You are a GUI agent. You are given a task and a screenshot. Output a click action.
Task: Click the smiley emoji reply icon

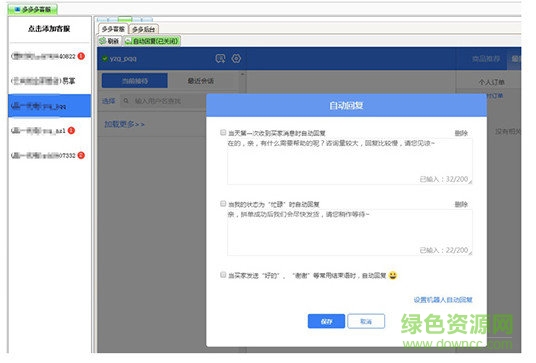(x=393, y=276)
